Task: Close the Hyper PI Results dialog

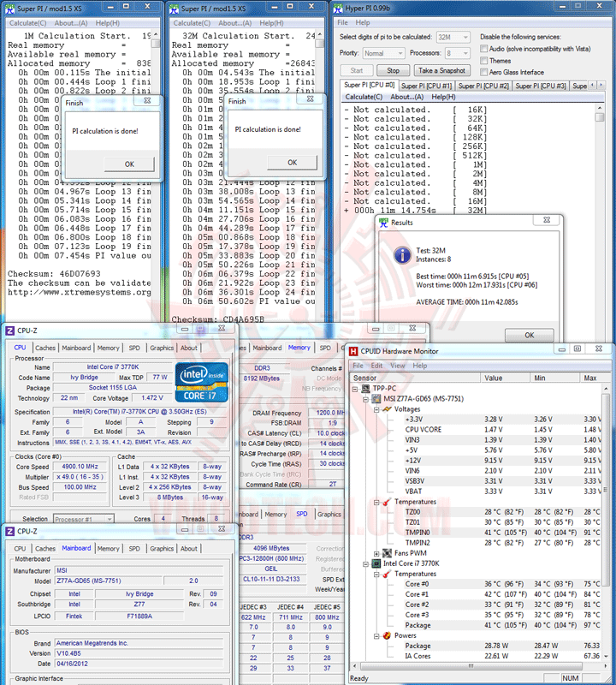Action: click(547, 220)
